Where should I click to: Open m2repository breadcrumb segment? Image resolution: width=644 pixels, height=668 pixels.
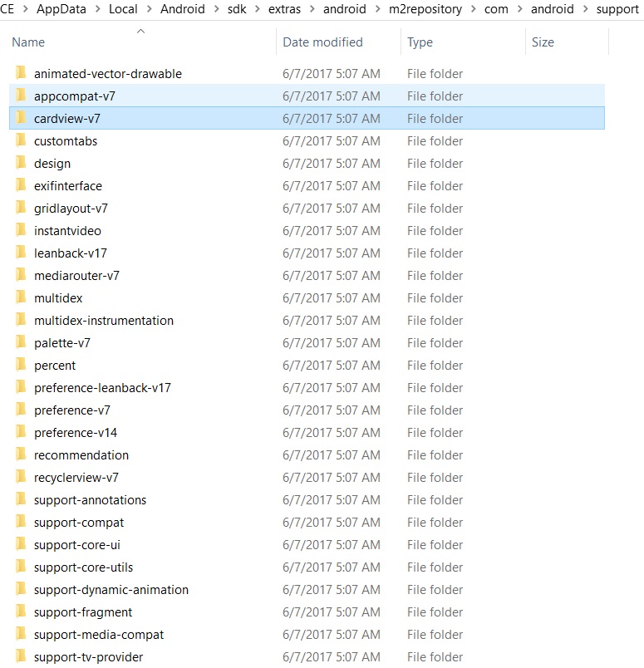pos(425,9)
